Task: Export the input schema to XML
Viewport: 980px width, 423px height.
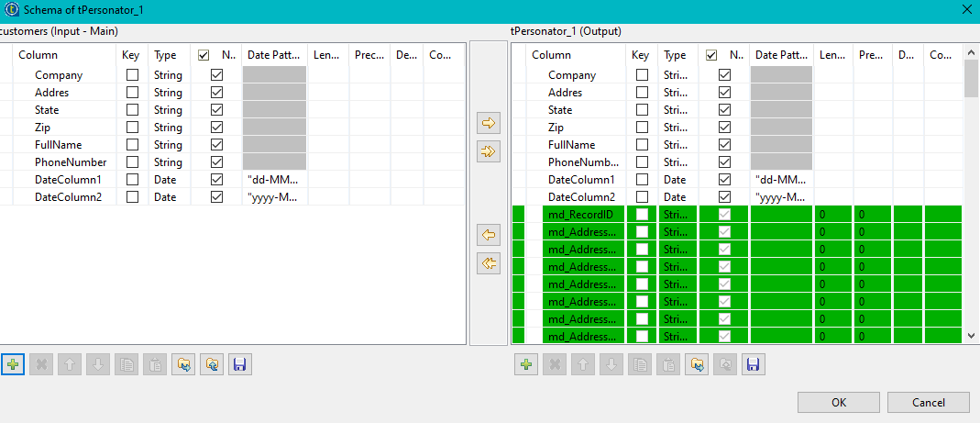Action: coord(211,364)
